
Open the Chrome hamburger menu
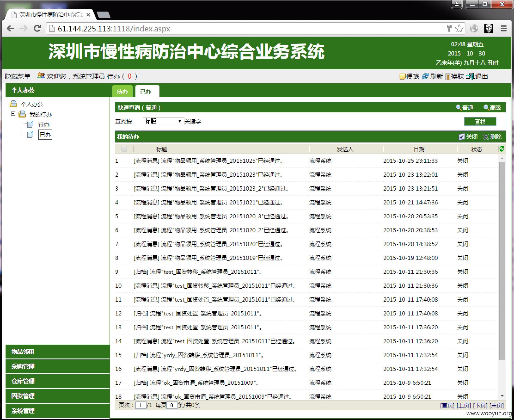point(503,28)
